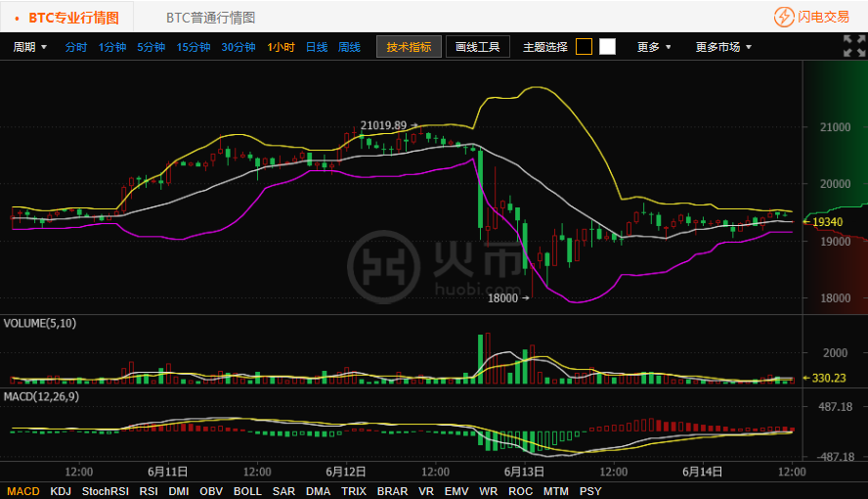Select the black theme swatch
Screen dimensions: 868x499
click(584, 47)
